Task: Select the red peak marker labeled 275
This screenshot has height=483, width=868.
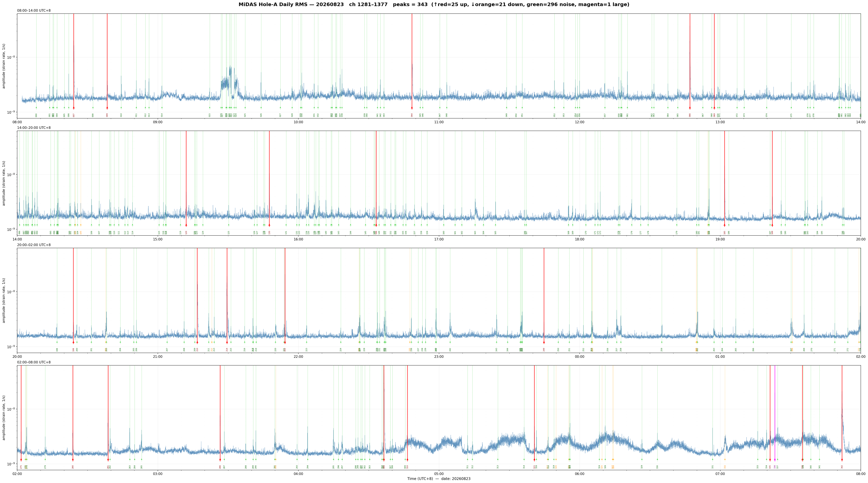Action: click(x=21, y=459)
